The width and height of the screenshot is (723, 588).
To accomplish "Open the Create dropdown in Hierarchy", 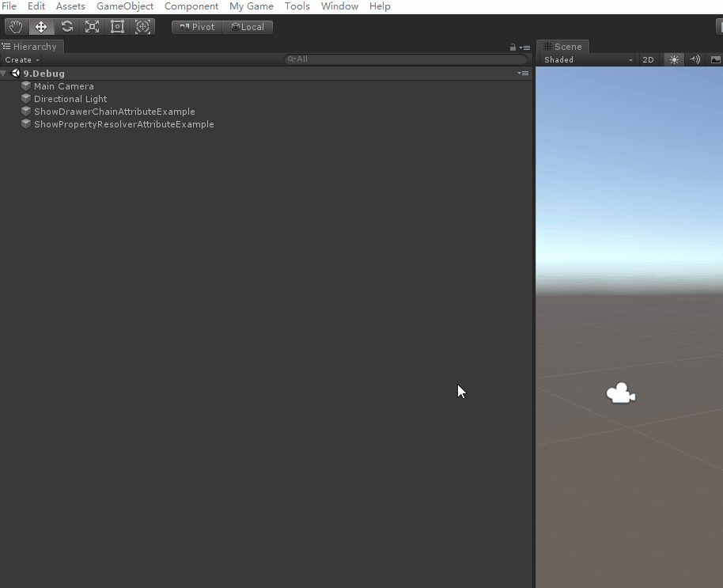I will [22, 60].
